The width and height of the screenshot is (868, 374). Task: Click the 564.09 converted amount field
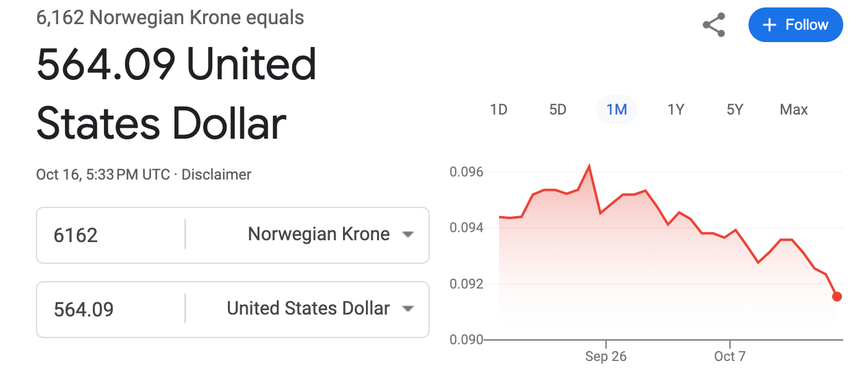(x=111, y=310)
